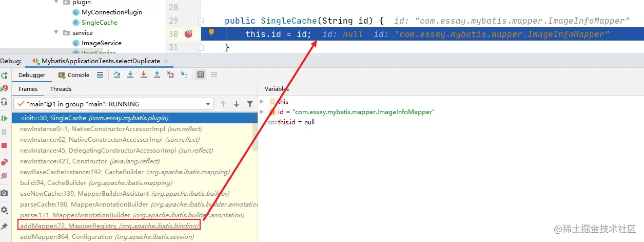
Task: Select ImageService in project tree
Action: pos(102,43)
